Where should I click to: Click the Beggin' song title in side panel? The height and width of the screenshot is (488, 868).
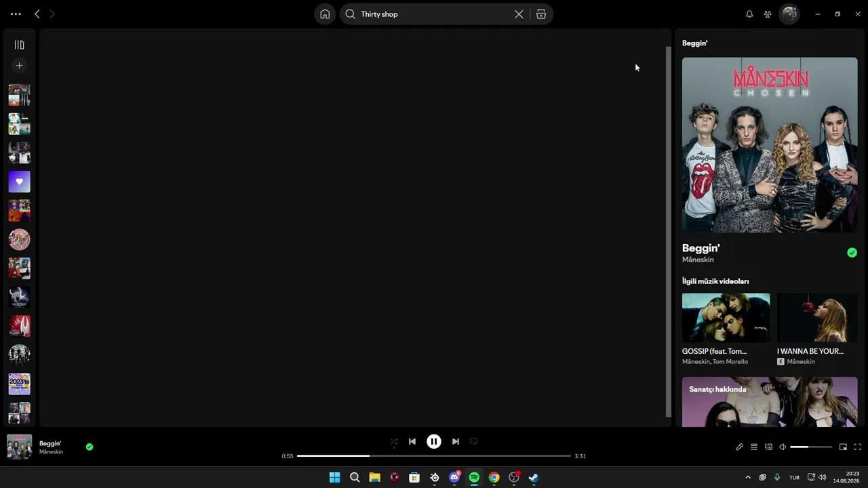click(701, 248)
